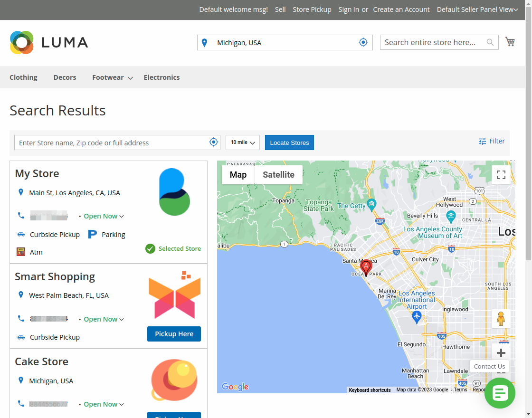Viewport: 532px width, 418px height.
Task: Detect current location in header location bar
Action: coord(363,42)
